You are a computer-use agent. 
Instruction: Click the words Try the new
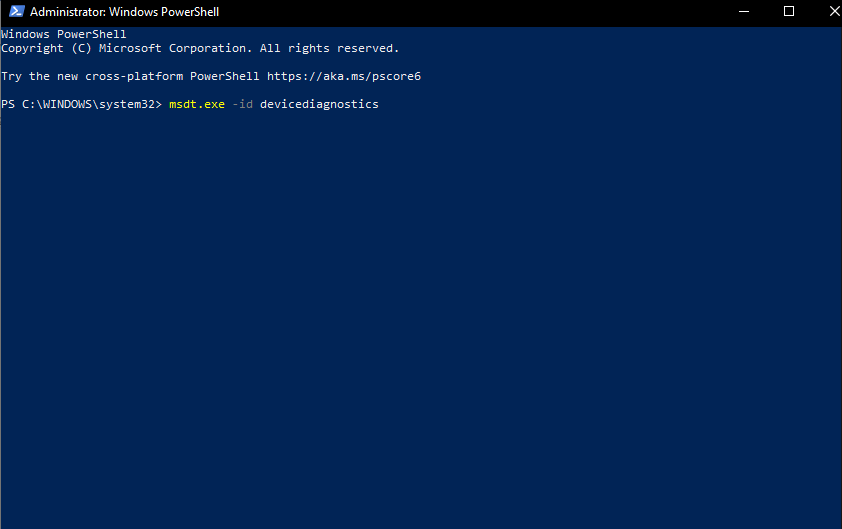pos(40,76)
